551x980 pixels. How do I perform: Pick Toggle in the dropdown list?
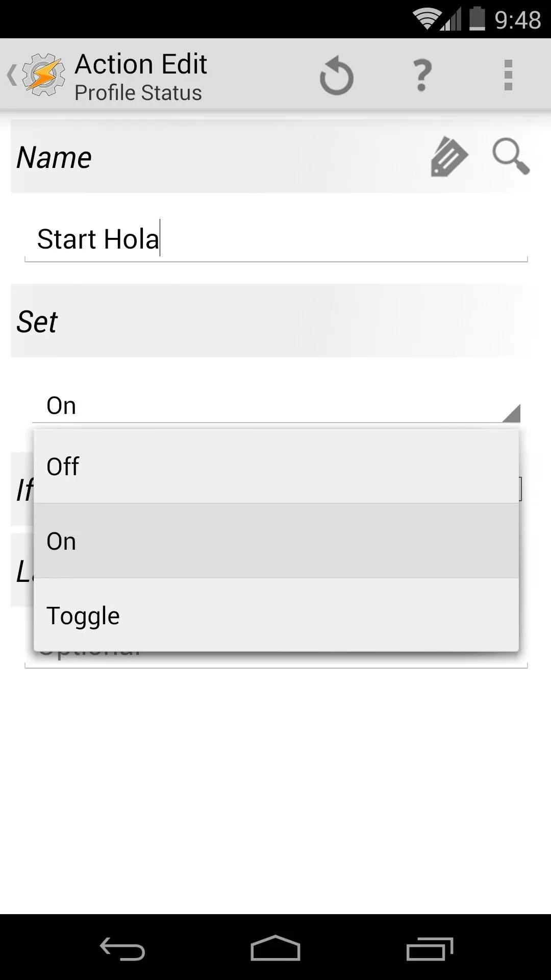(x=277, y=615)
